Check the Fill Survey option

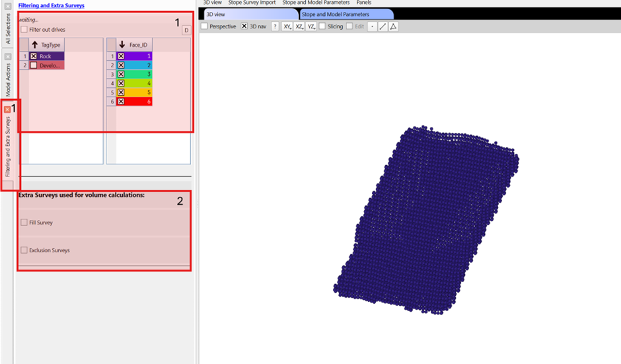coord(24,223)
